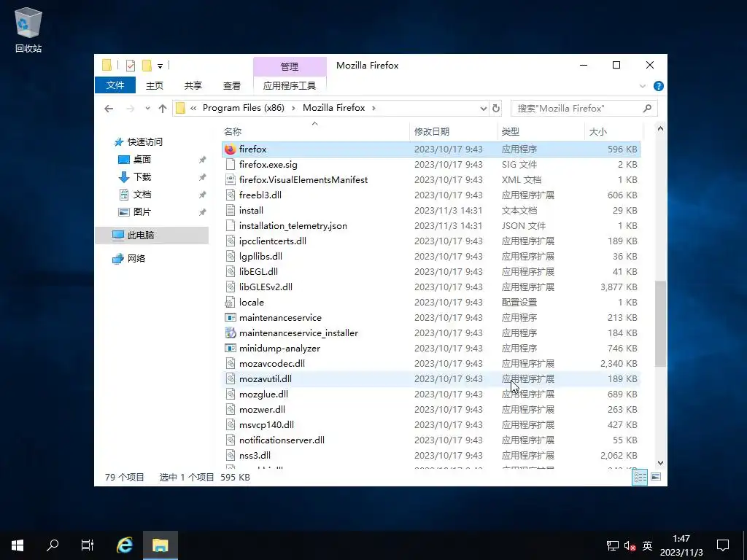The image size is (747, 560).
Task: Go back with the left arrow button
Action: coord(109,109)
